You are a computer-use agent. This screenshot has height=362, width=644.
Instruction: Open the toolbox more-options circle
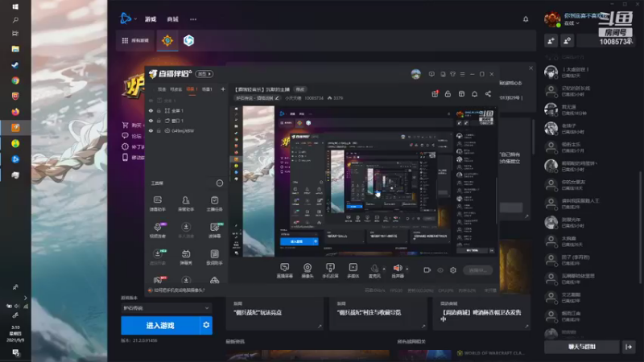[220, 183]
